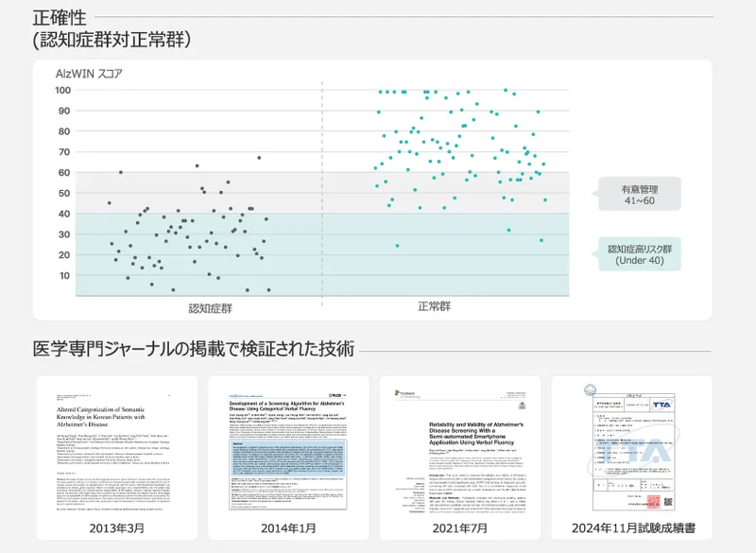The width and height of the screenshot is (756, 553).
Task: Click the round seal emblem on the certificate
Action: click(591, 389)
